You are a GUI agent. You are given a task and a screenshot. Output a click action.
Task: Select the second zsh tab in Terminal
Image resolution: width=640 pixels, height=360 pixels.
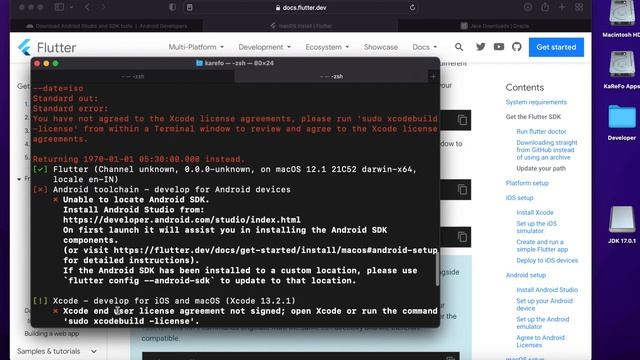click(x=331, y=76)
